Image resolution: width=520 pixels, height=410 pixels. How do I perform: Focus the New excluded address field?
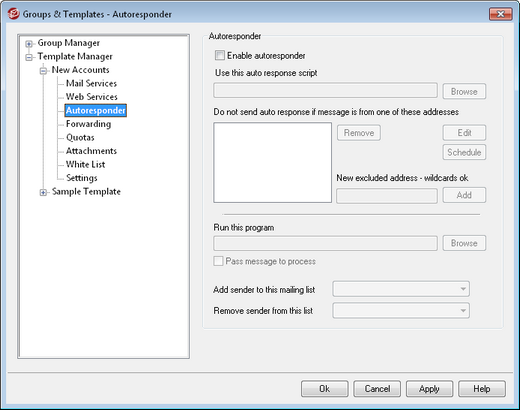(387, 196)
